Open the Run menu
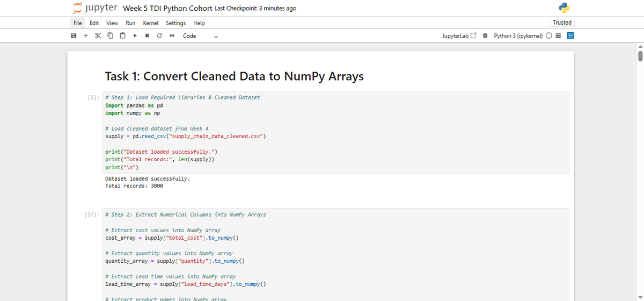 [x=130, y=23]
